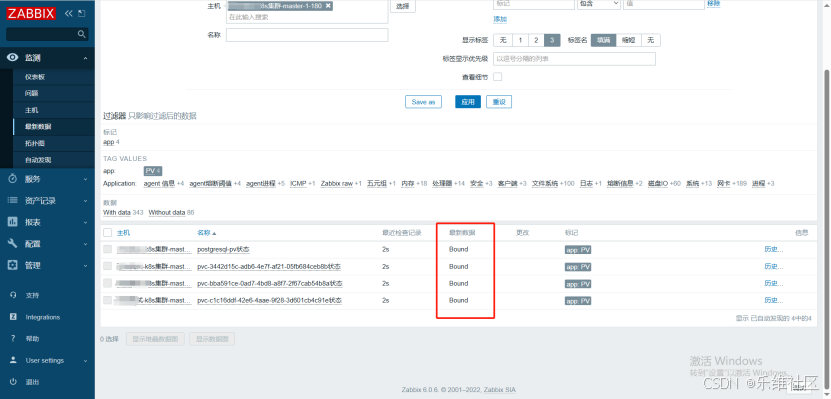Open 仪表板 in the 监测 submenu
This screenshot has width=831, height=399.
tap(35, 77)
